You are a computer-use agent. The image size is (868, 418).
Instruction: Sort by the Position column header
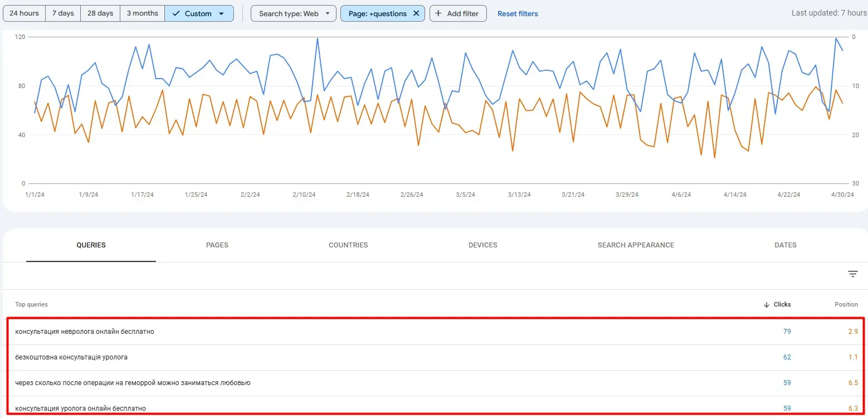pyautogui.click(x=846, y=304)
